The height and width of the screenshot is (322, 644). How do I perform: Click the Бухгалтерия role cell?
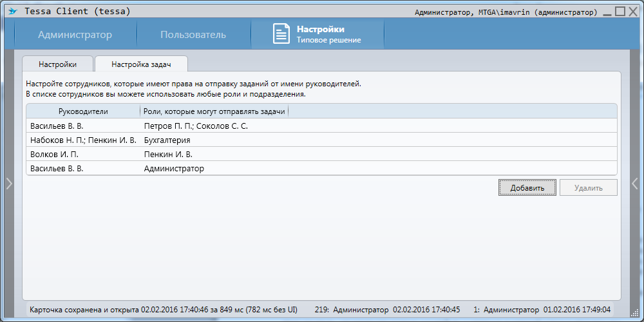point(167,140)
